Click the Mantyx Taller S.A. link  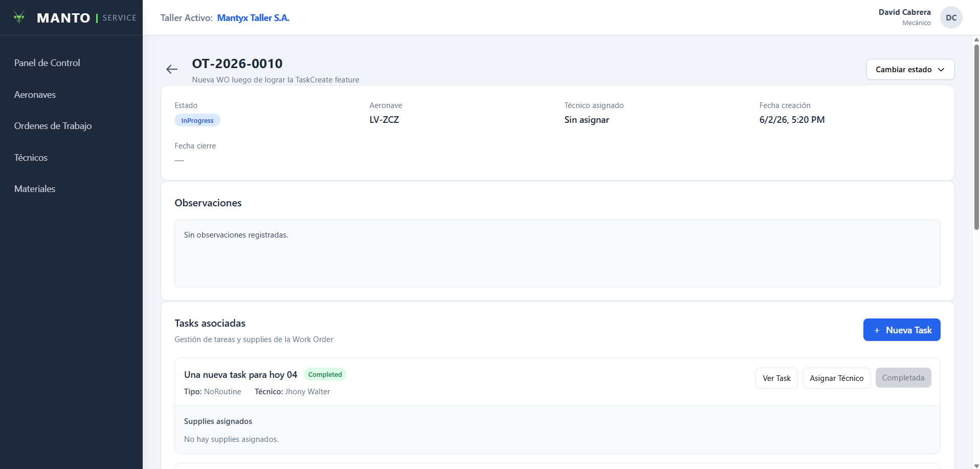point(253,18)
